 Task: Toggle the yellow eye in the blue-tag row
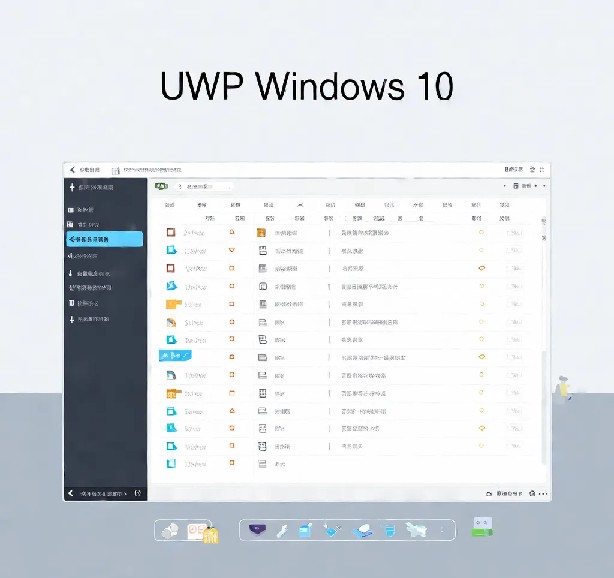pyautogui.click(x=482, y=357)
